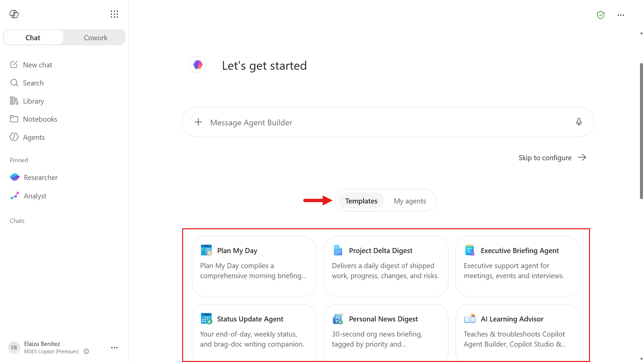Switch to the Cowork mode
Viewport: 644px width, 362px height.
(95, 38)
